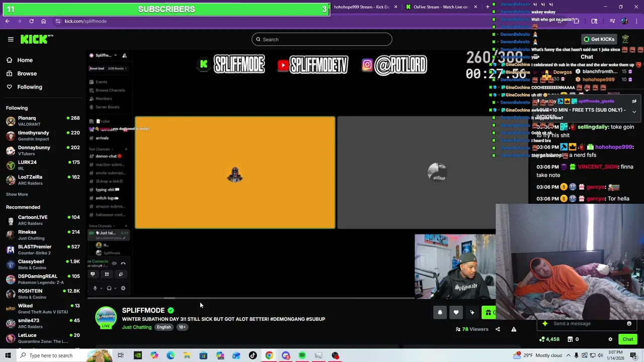
Task: Open Rineksa recommended channel
Action: tap(43, 235)
